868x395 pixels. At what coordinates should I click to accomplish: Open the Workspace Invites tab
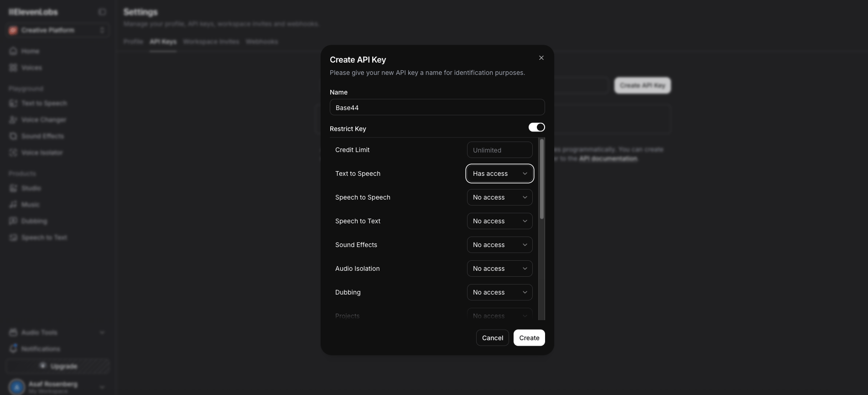[211, 42]
